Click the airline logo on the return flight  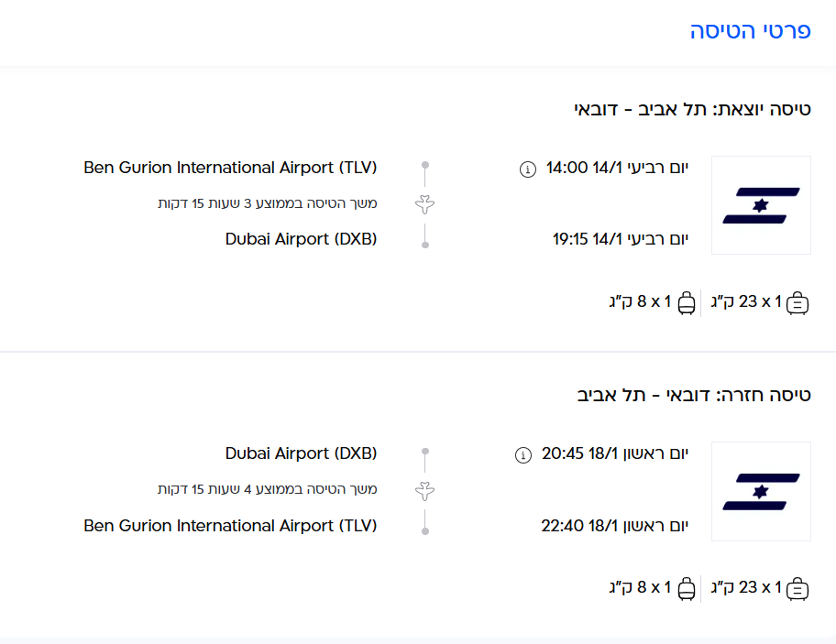pyautogui.click(x=761, y=491)
